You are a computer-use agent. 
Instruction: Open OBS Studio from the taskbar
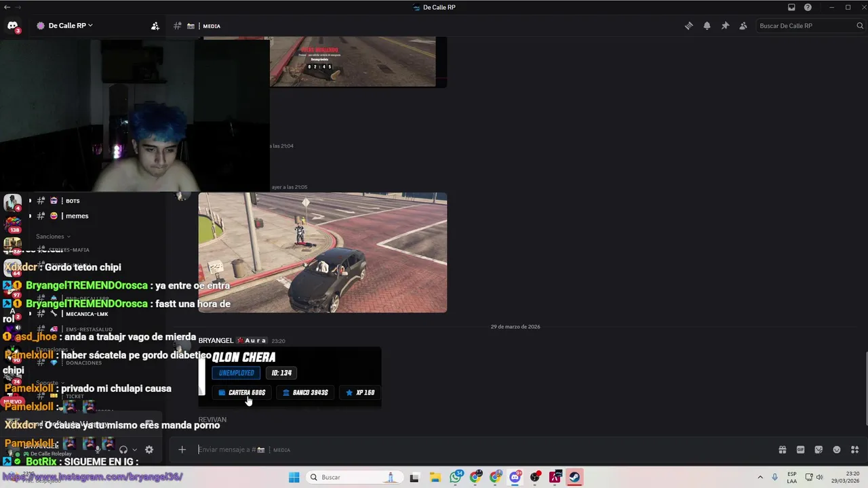(535, 477)
